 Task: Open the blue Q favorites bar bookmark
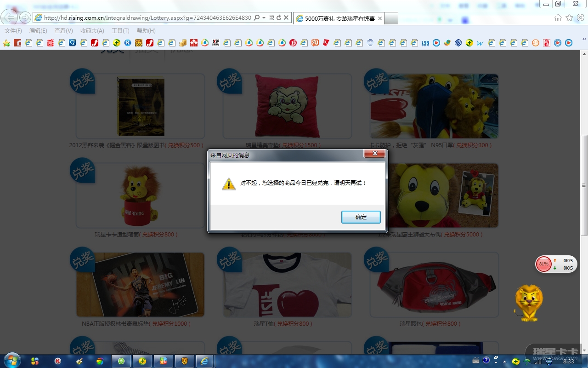click(73, 43)
